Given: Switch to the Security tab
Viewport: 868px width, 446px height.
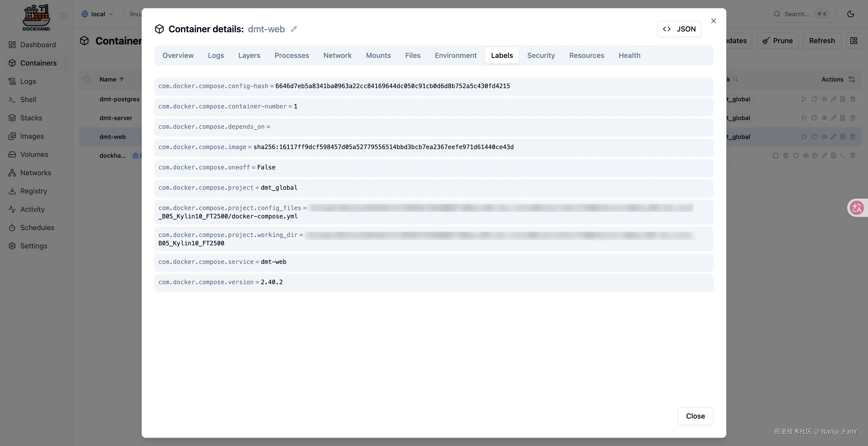Looking at the screenshot, I should [541, 55].
